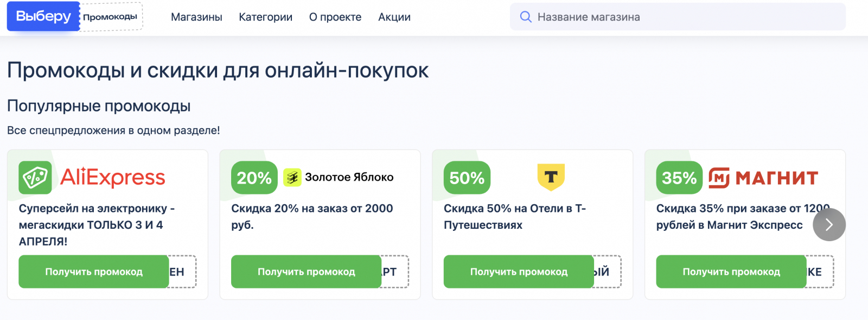868x320 pixels.
Task: Get the T-Путешествия hotels promo code
Action: [x=519, y=272]
